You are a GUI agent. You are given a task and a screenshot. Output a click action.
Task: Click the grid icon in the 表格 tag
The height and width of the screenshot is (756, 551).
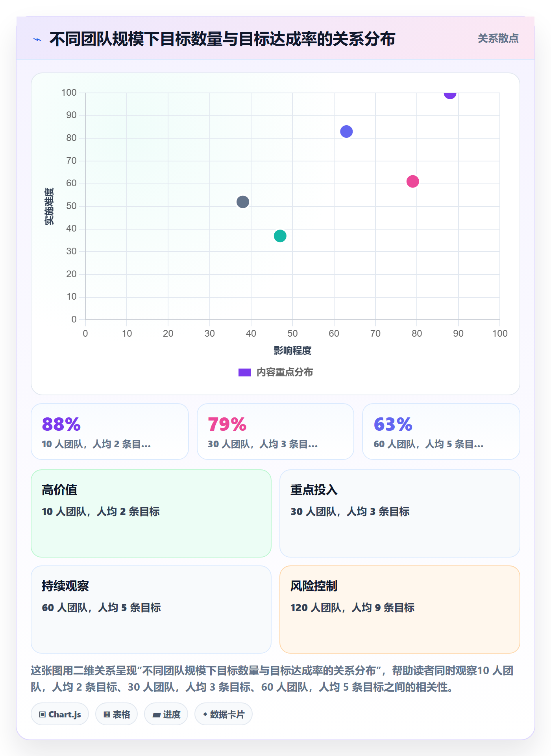pyautogui.click(x=107, y=714)
